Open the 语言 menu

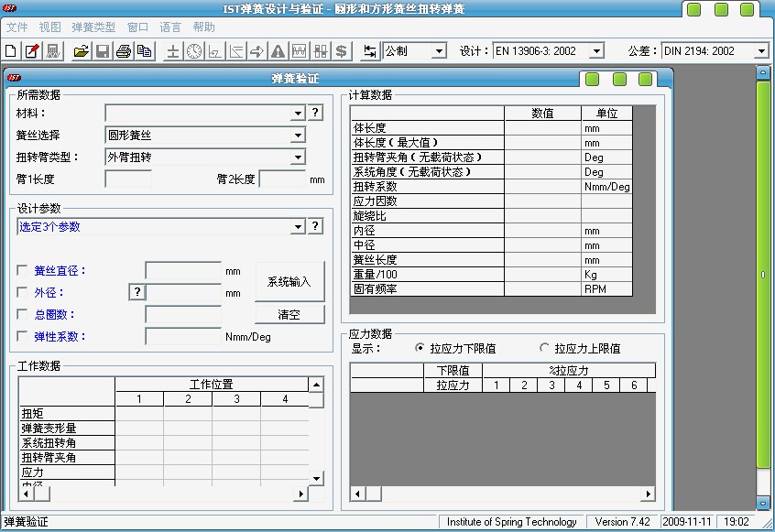(x=170, y=27)
